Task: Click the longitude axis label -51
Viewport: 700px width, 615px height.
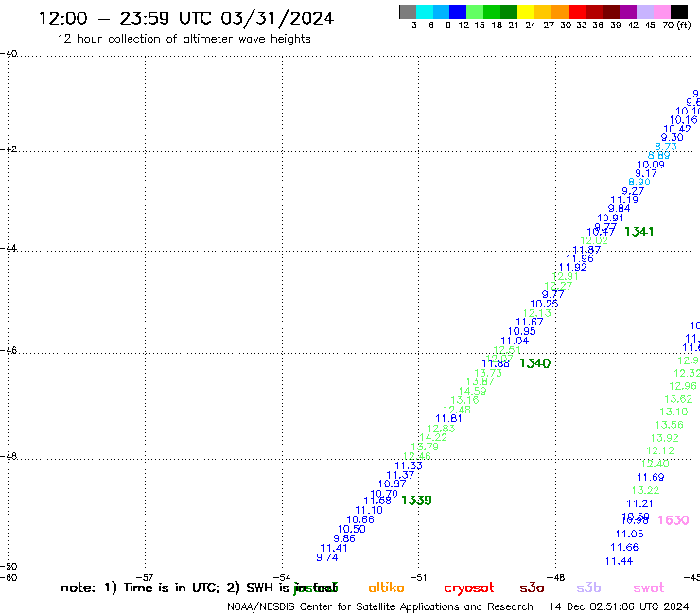Action: coord(419,577)
